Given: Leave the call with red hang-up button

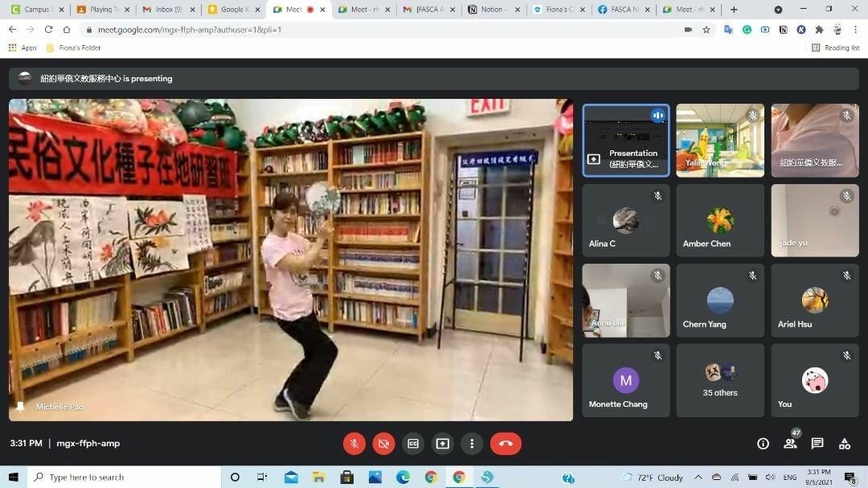Looking at the screenshot, I should tap(506, 444).
